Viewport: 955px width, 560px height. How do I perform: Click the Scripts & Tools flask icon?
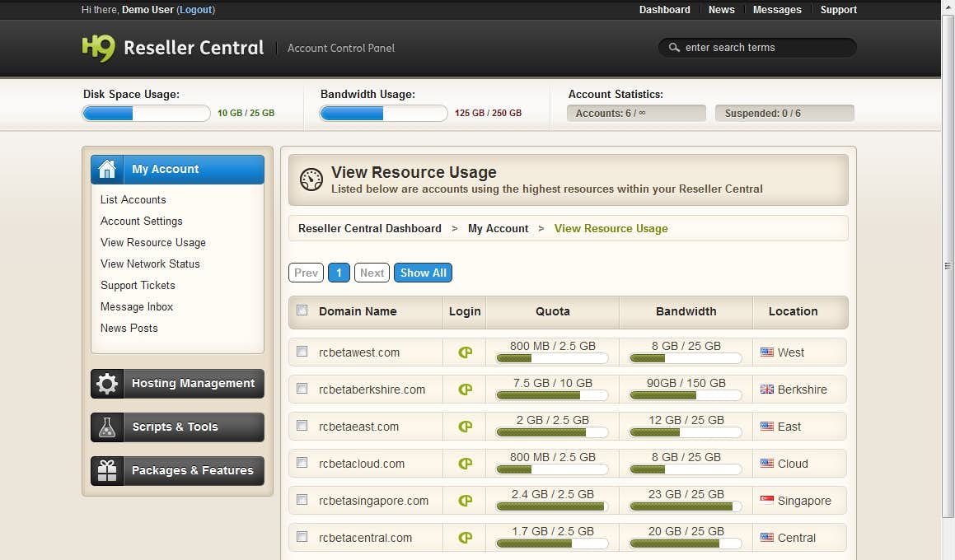[107, 427]
